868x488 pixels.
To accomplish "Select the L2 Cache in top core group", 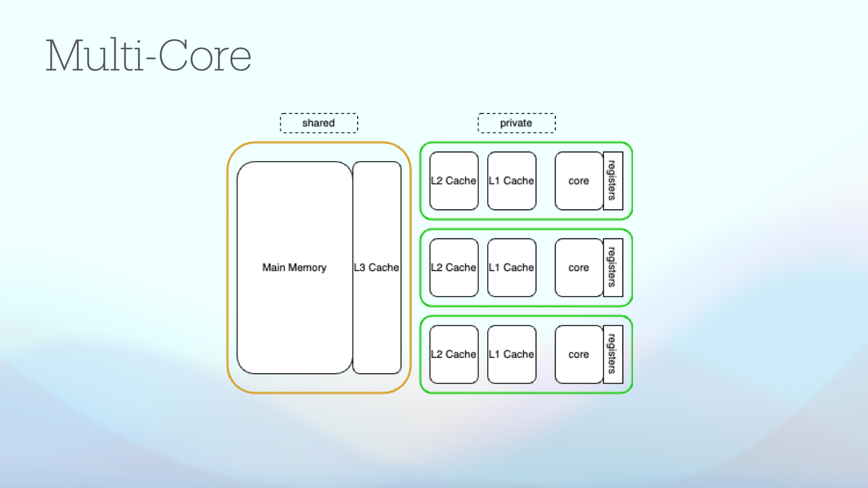I will pyautogui.click(x=453, y=181).
